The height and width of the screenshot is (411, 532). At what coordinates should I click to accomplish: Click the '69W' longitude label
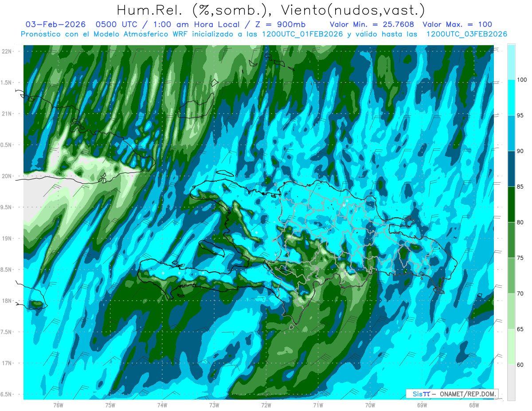click(422, 405)
